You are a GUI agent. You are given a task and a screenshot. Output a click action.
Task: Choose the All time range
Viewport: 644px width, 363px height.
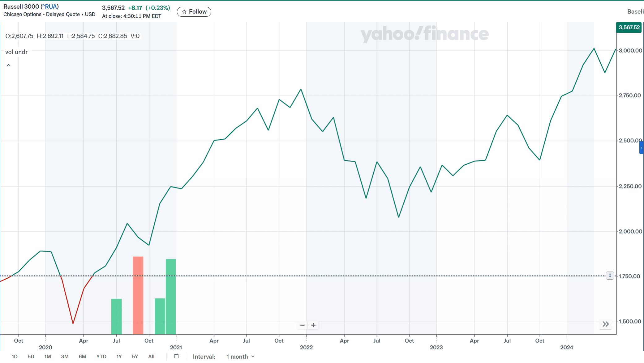pyautogui.click(x=151, y=357)
